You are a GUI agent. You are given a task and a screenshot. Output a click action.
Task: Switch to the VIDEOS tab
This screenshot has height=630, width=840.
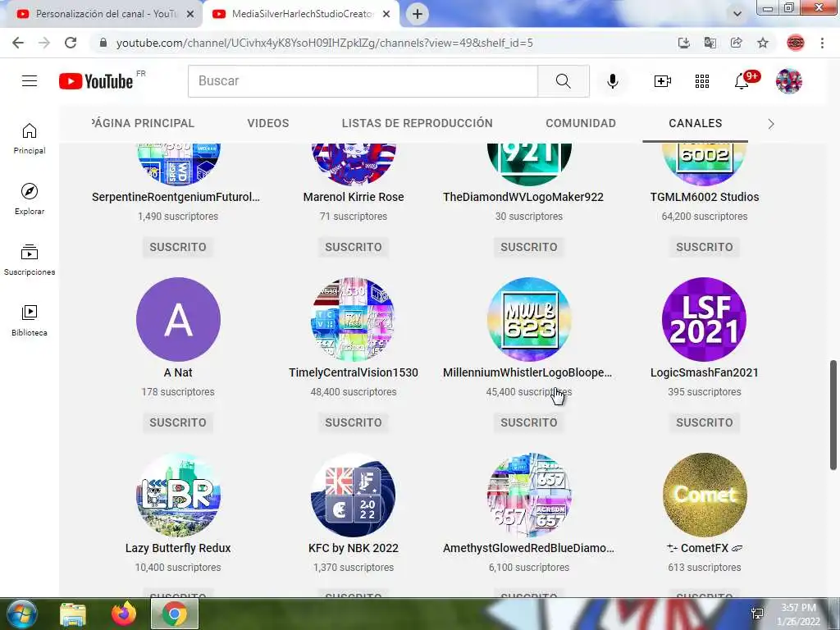[268, 123]
